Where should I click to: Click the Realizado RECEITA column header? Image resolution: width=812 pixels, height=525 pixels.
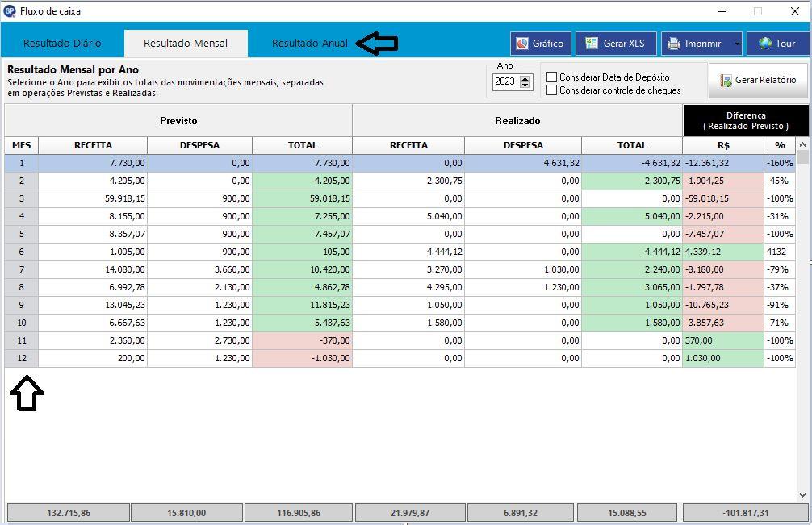click(x=408, y=145)
